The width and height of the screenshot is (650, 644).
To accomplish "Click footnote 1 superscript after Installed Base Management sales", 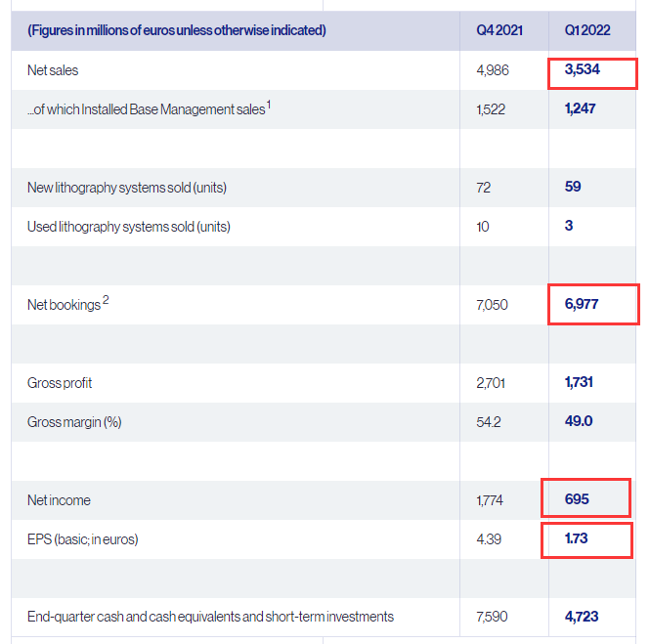I will (269, 106).
